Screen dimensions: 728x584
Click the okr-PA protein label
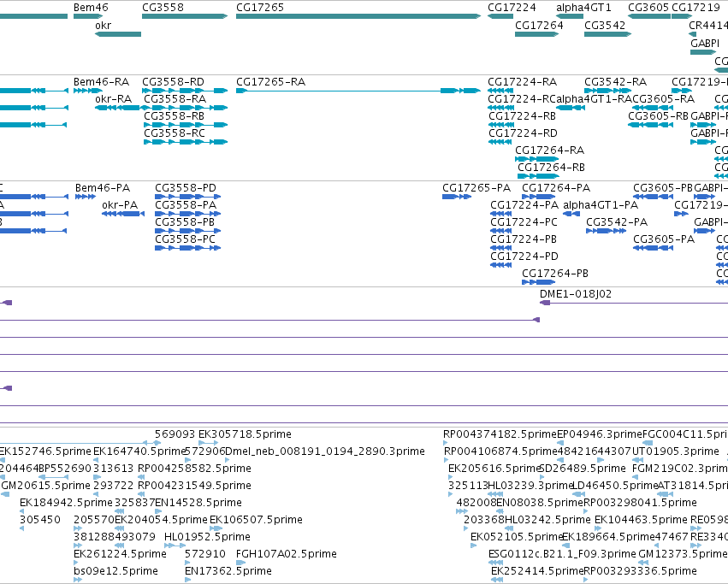[x=120, y=205]
